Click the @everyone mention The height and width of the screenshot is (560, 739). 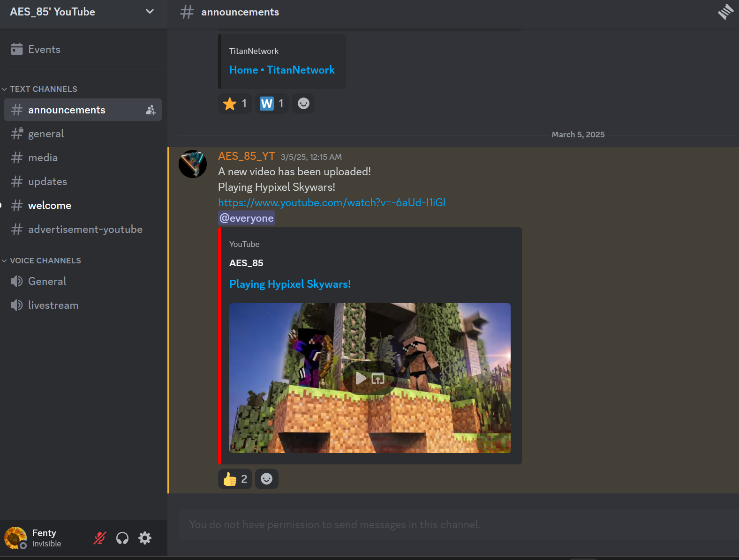pos(247,218)
